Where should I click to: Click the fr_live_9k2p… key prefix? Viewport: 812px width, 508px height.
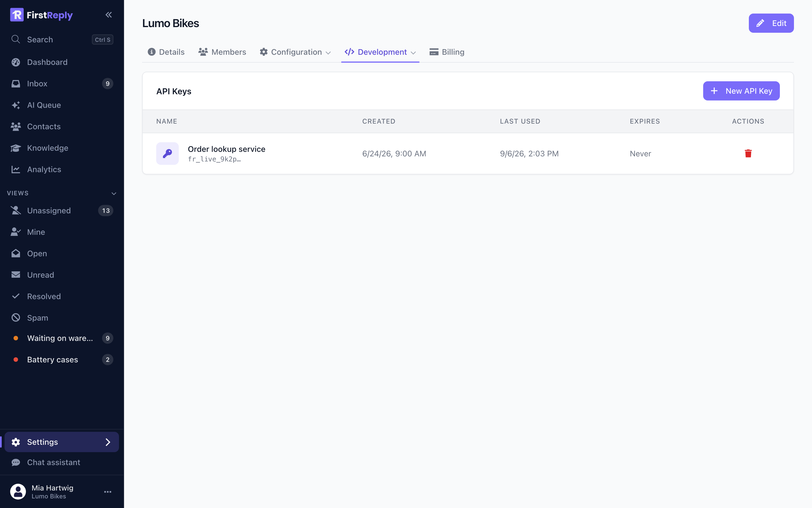[x=214, y=159]
